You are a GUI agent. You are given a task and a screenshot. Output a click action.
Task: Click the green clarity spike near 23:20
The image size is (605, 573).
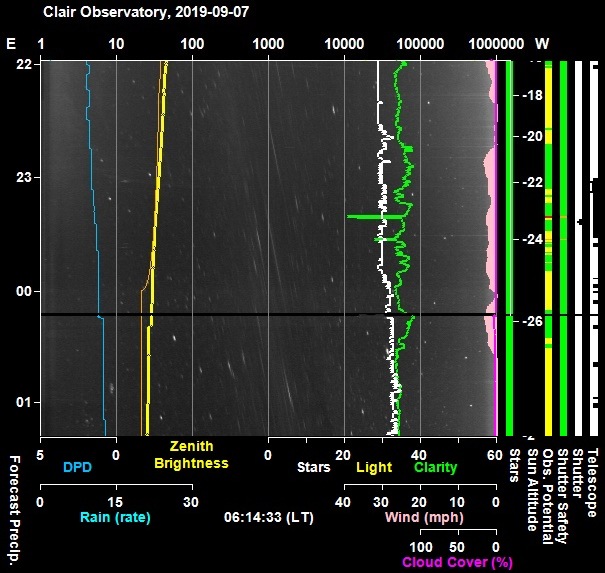tap(377, 217)
